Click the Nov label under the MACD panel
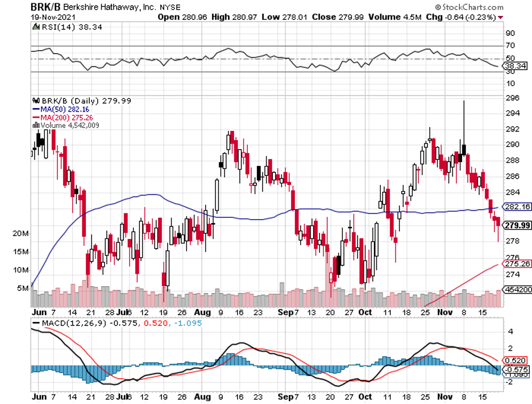532x404 pixels. pyautogui.click(x=445, y=397)
